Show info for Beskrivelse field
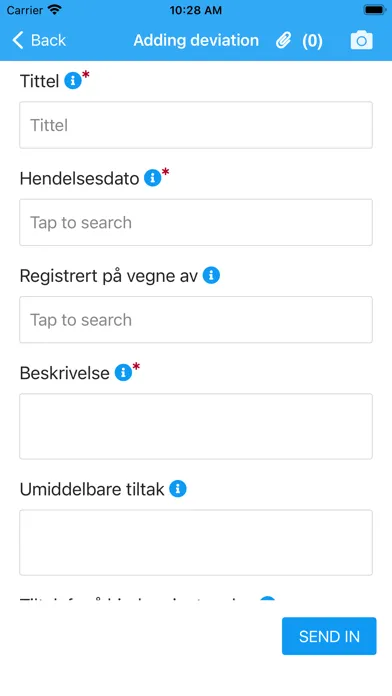This screenshot has height=696, width=392. 123,373
